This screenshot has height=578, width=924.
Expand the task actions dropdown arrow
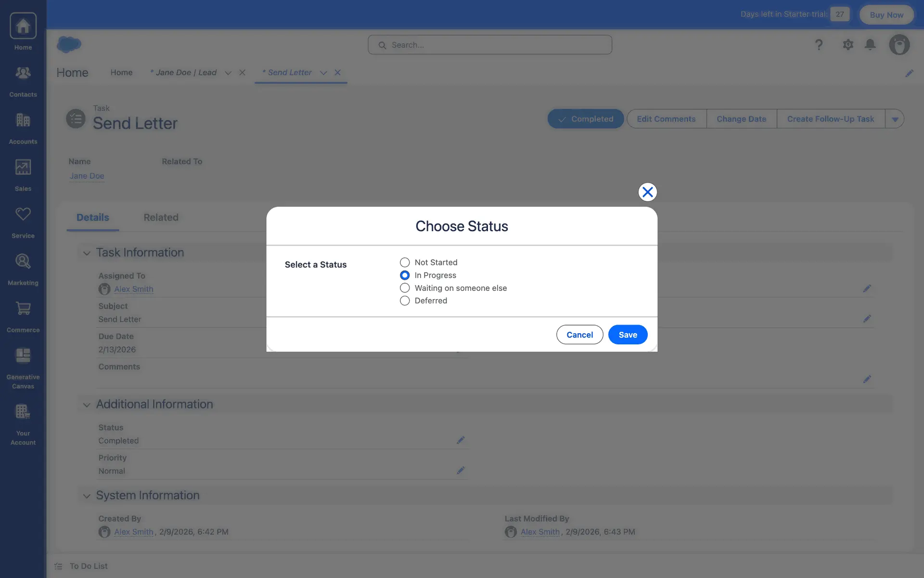coord(895,119)
